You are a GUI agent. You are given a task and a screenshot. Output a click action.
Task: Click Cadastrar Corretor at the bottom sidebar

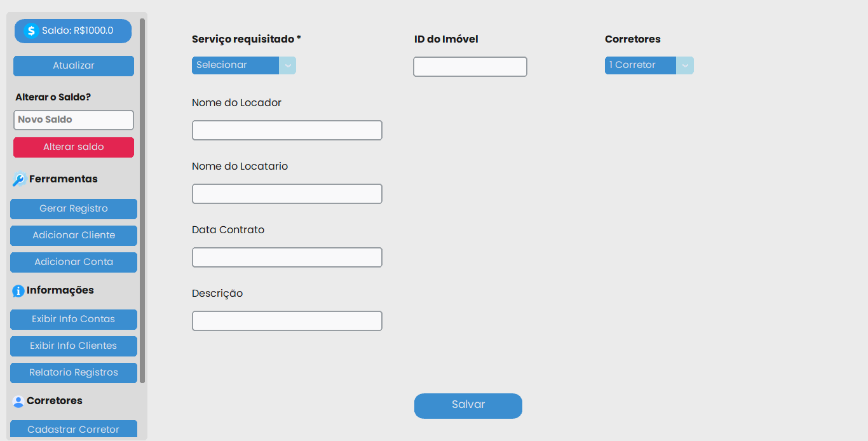point(73,429)
